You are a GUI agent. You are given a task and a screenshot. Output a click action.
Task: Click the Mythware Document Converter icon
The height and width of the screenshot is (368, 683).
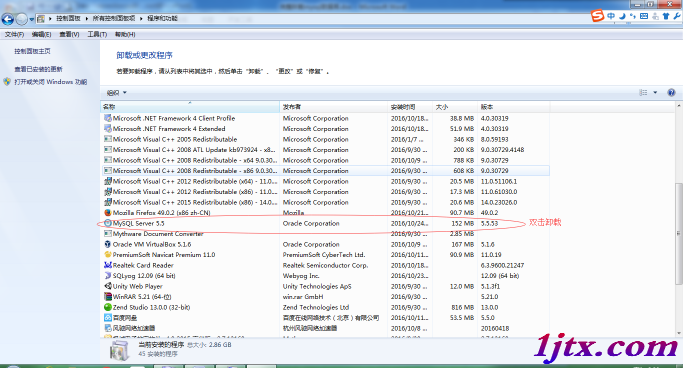click(x=108, y=233)
